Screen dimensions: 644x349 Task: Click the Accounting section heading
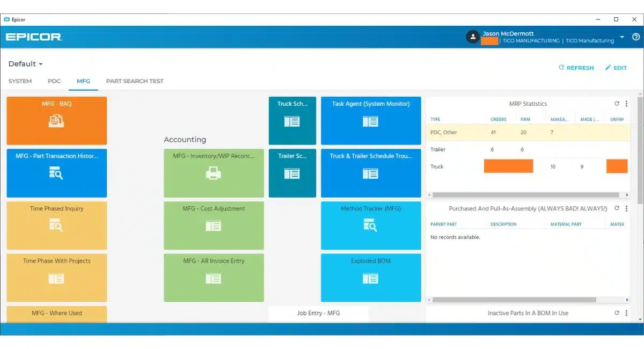pos(185,140)
